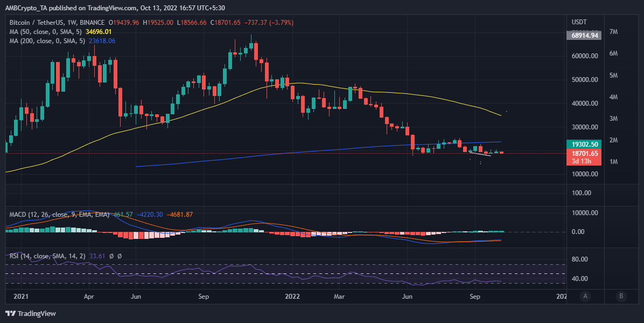Screen dimensions: 644x323
Task: Click the 60000.00 price axis label
Action: tap(586, 56)
